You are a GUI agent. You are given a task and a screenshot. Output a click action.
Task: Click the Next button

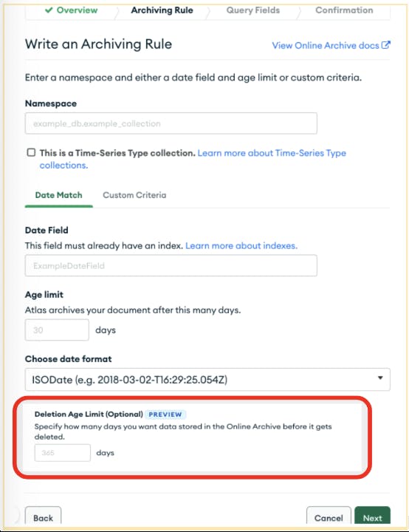372,517
